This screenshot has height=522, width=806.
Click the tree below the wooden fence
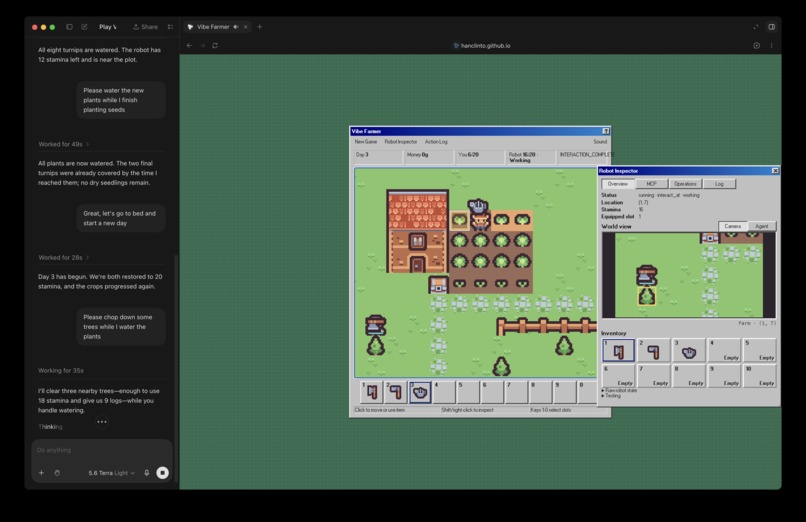(564, 346)
